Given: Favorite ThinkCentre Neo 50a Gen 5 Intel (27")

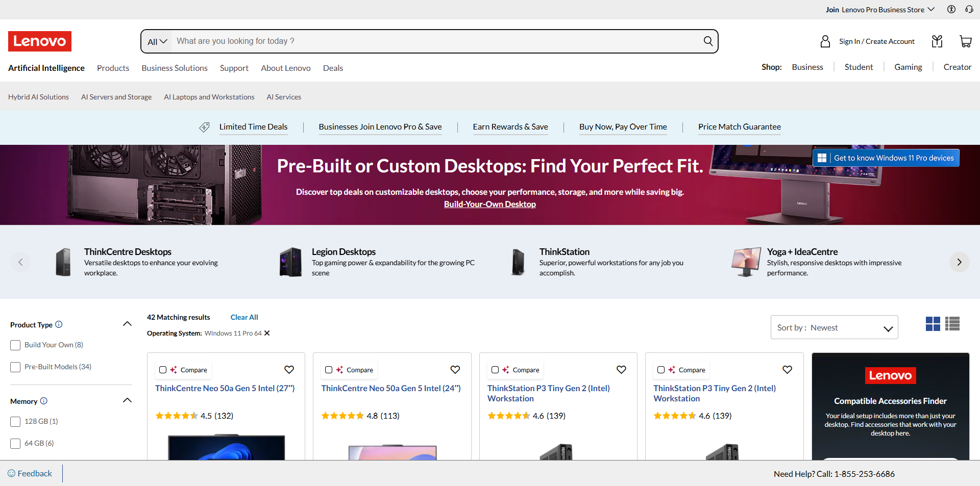Looking at the screenshot, I should [x=289, y=370].
